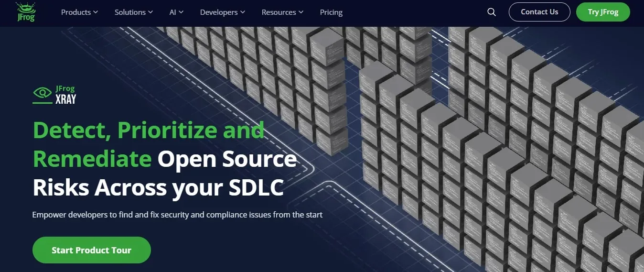Click the JFrog frog logo
The image size is (644, 272).
25,12
